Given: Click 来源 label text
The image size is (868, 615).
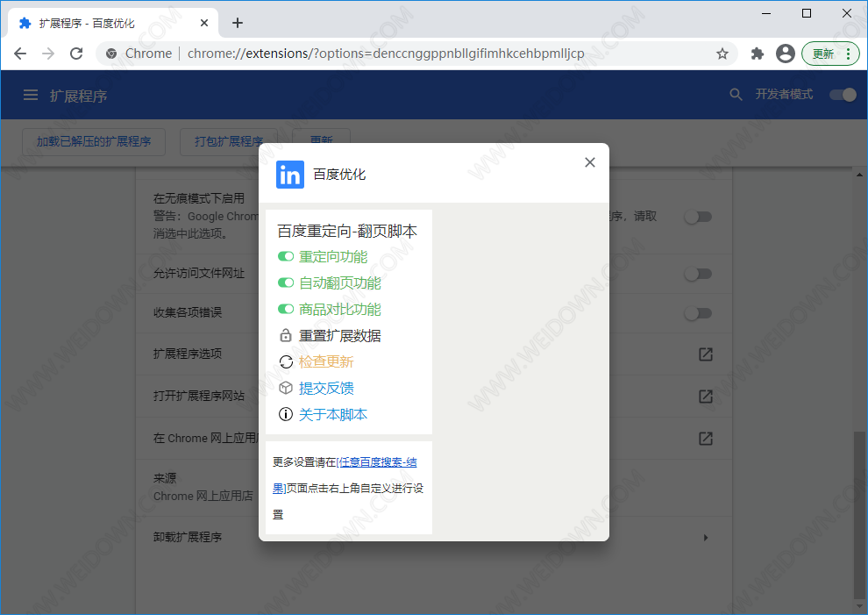Looking at the screenshot, I should tap(165, 478).
